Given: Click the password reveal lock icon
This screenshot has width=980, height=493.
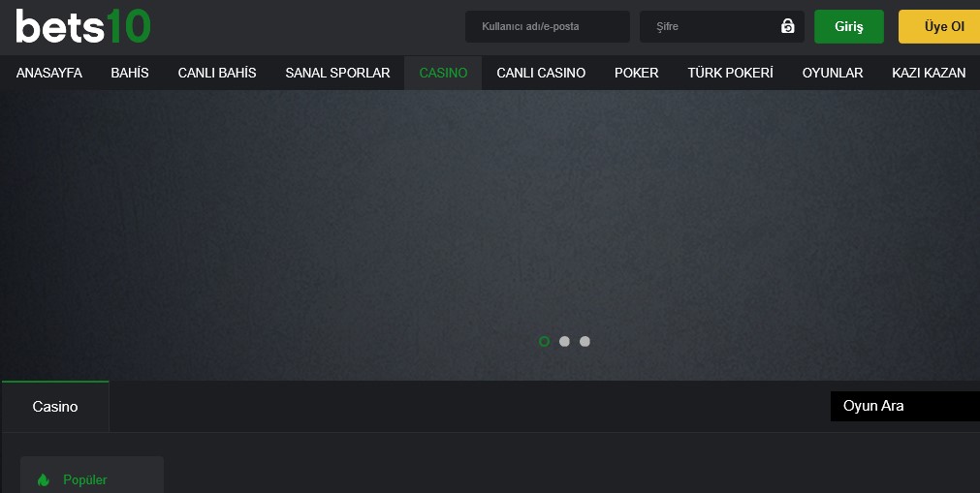Looking at the screenshot, I should 787,26.
